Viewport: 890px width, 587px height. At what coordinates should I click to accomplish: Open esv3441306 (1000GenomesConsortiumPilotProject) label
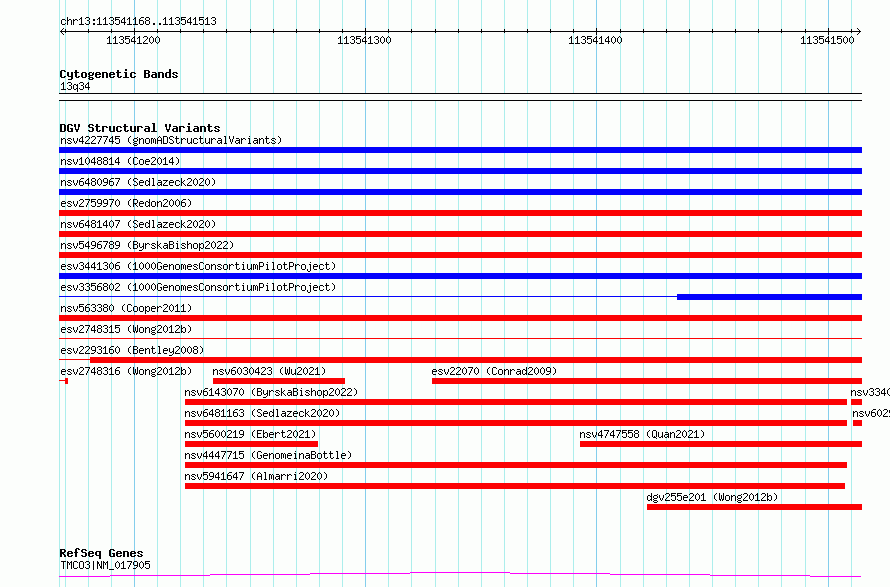(x=198, y=266)
